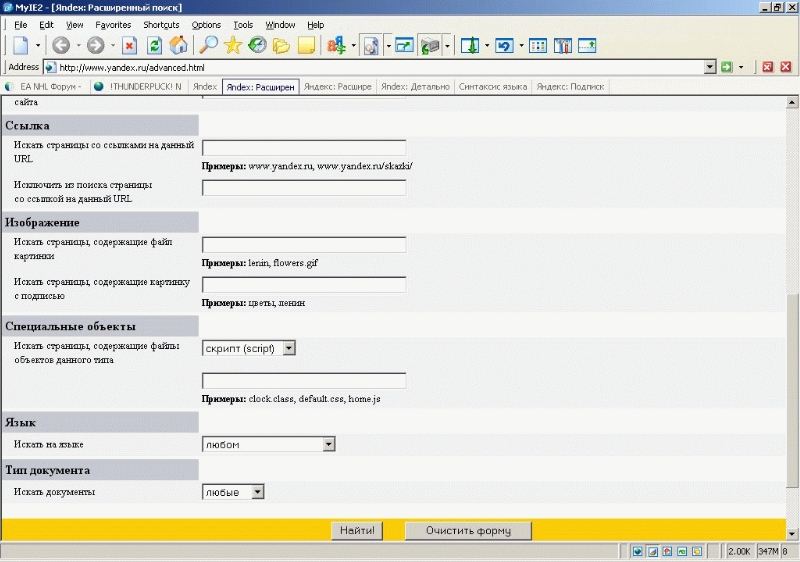Open the Tools menu

pyautogui.click(x=243, y=24)
